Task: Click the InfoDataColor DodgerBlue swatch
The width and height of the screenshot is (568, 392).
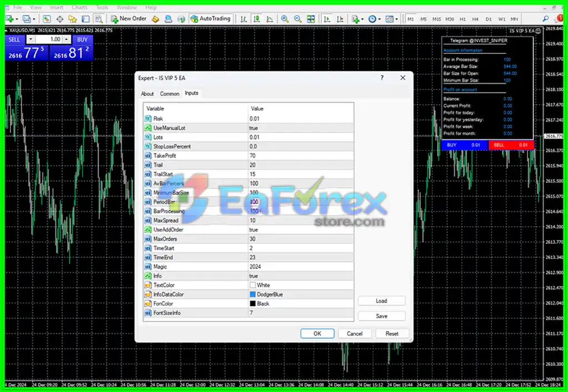Action: click(252, 294)
